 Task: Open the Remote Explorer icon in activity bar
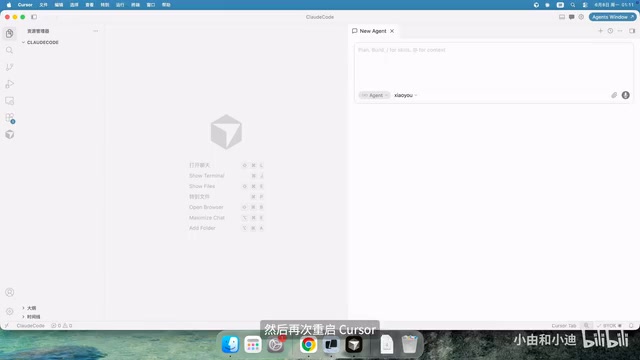click(9, 101)
